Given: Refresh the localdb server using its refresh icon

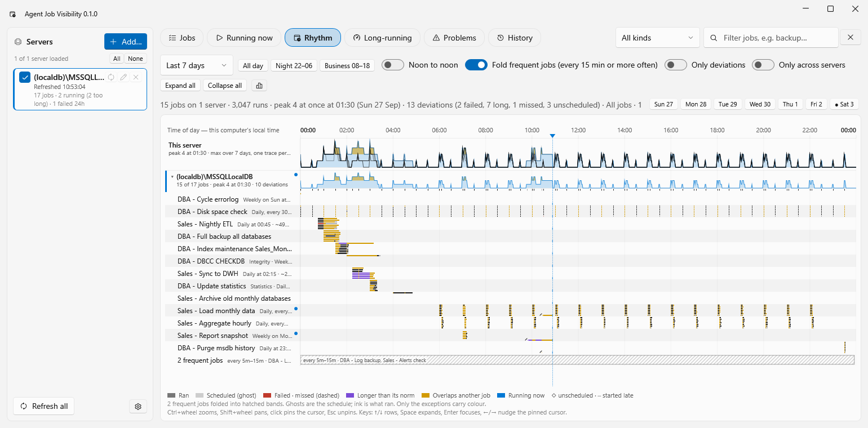Looking at the screenshot, I should tap(111, 77).
